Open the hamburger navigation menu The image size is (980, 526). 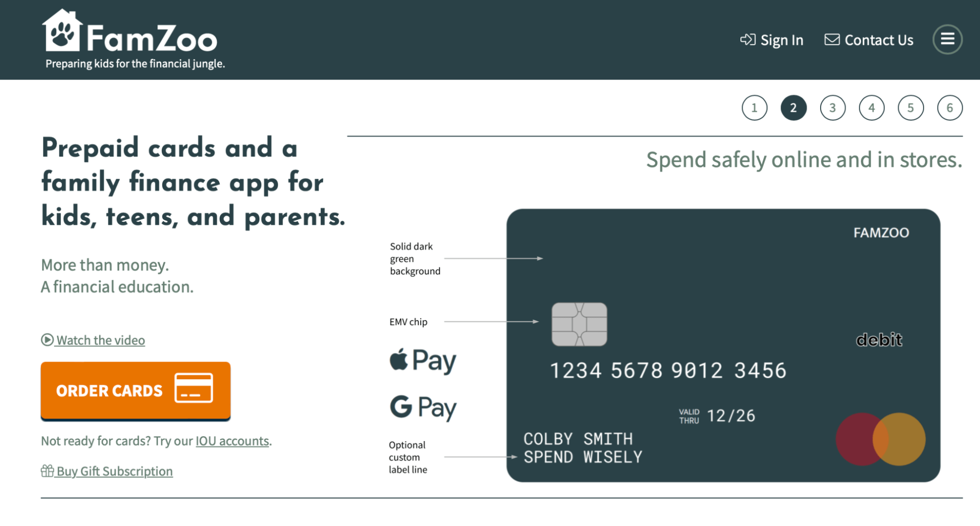(948, 39)
